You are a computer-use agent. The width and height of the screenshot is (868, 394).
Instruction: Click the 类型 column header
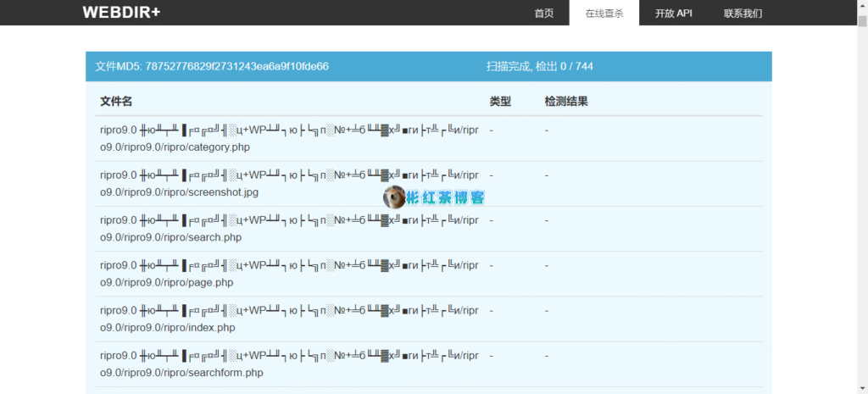(x=500, y=102)
